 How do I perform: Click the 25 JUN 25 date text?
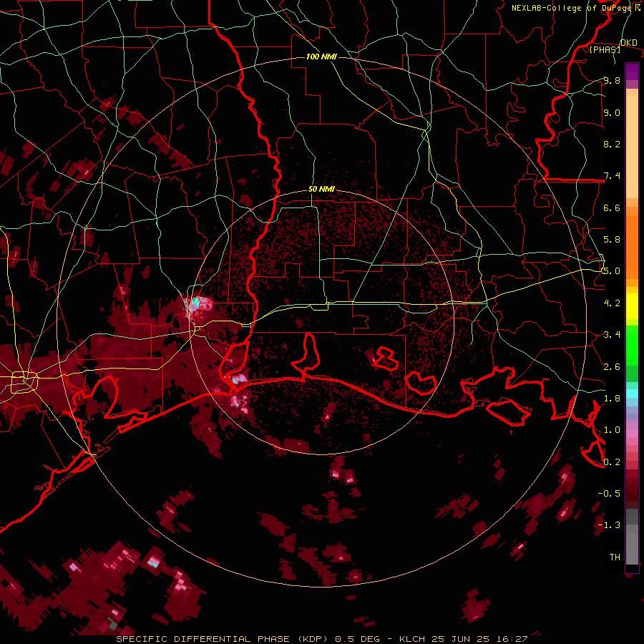point(462,639)
